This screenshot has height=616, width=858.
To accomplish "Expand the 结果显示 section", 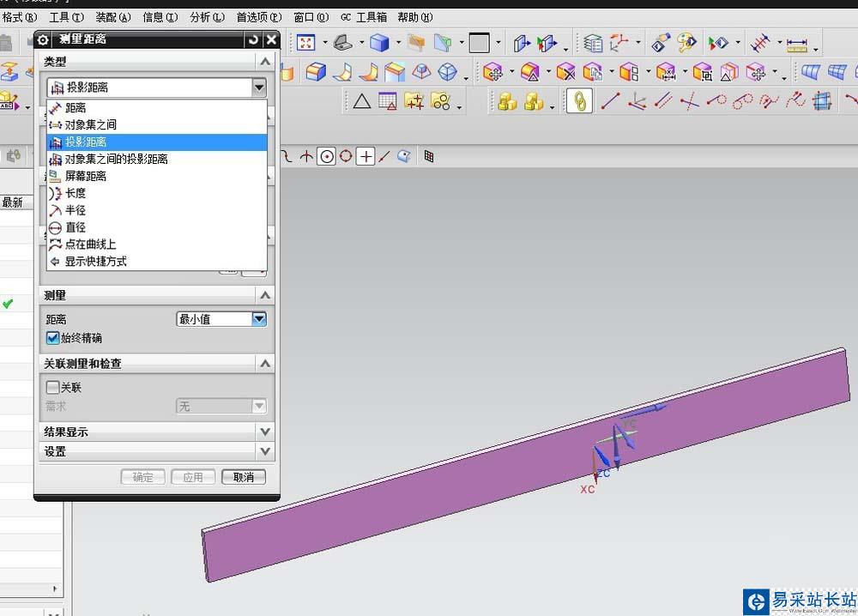I will 157,432.
